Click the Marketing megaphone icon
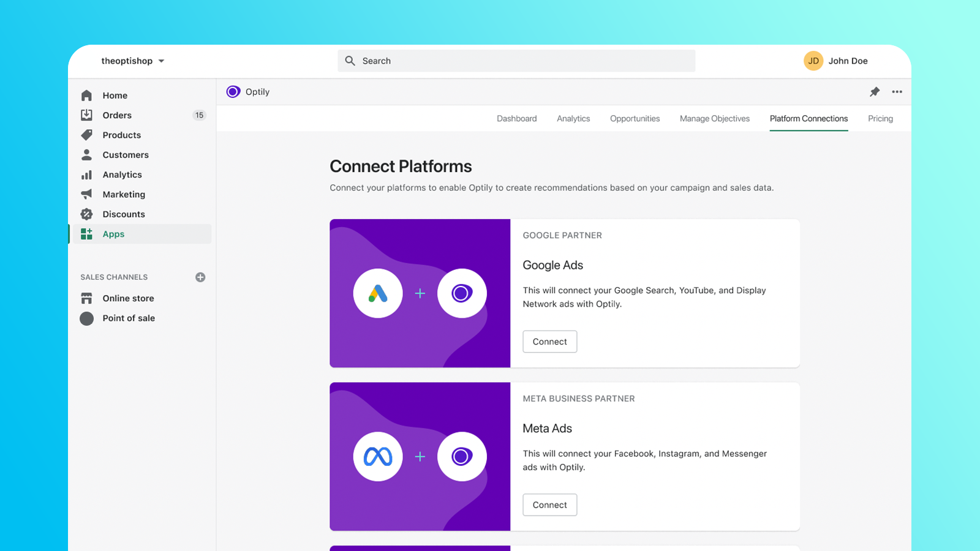The image size is (980, 551). [86, 194]
